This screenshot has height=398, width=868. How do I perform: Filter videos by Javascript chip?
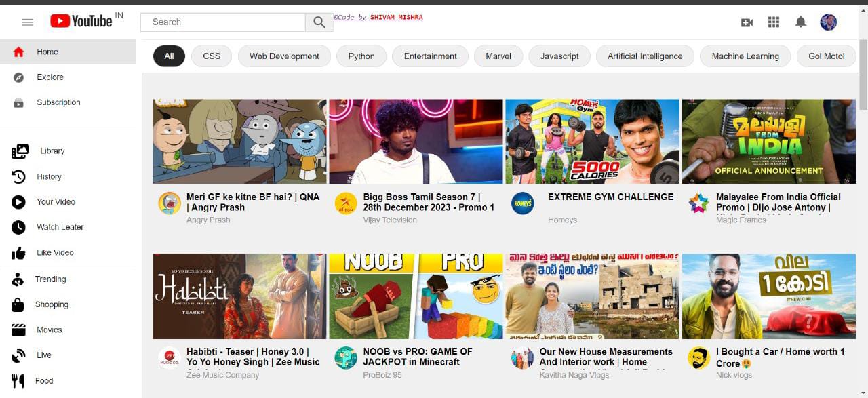[559, 56]
